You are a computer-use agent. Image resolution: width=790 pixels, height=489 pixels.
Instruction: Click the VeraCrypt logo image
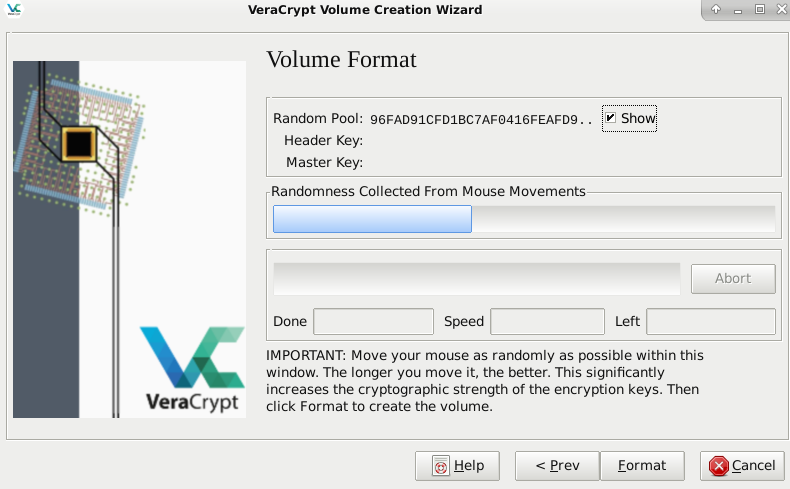pyautogui.click(x=129, y=239)
